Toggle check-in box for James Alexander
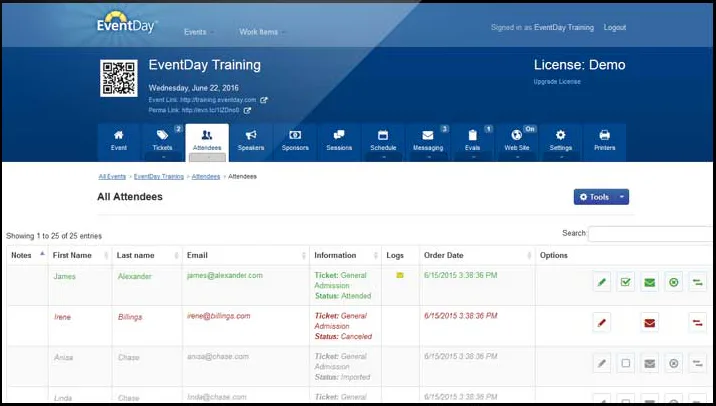Screen dimensions: 716x406 tap(626, 283)
